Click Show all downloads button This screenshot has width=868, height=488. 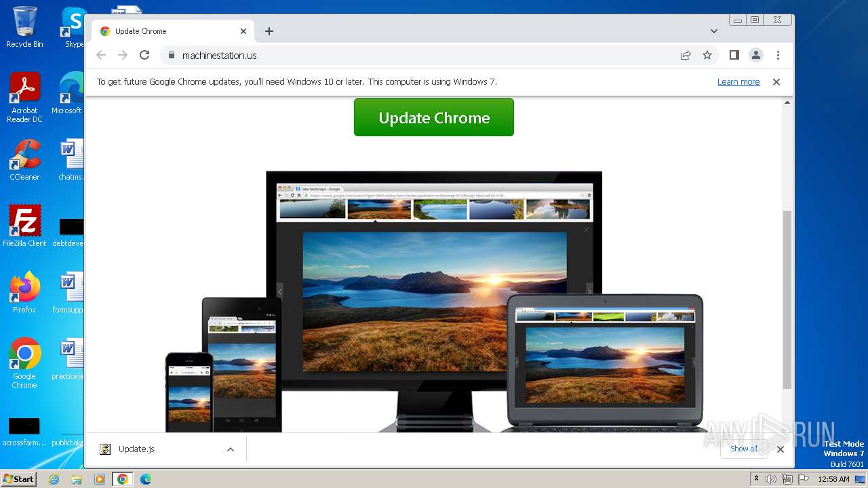tap(744, 449)
